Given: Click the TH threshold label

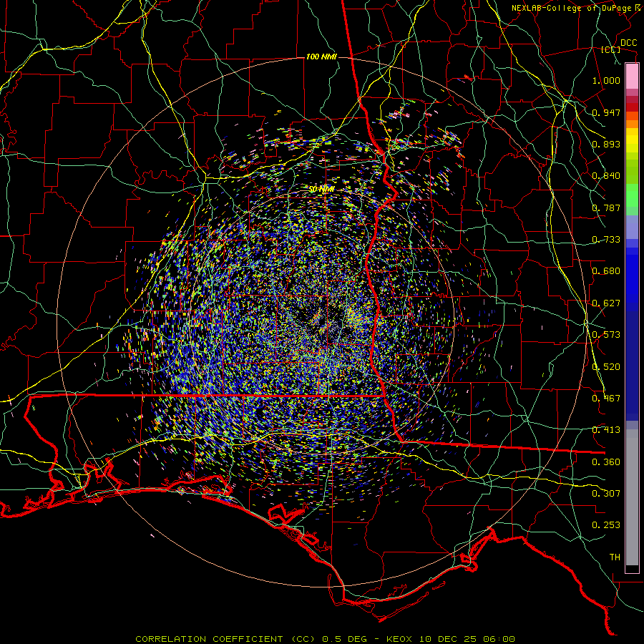Looking at the screenshot, I should tap(615, 557).
